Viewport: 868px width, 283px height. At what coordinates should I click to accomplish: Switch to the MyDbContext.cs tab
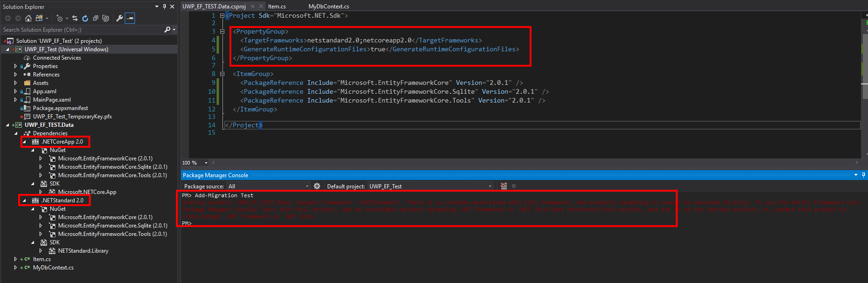[329, 7]
